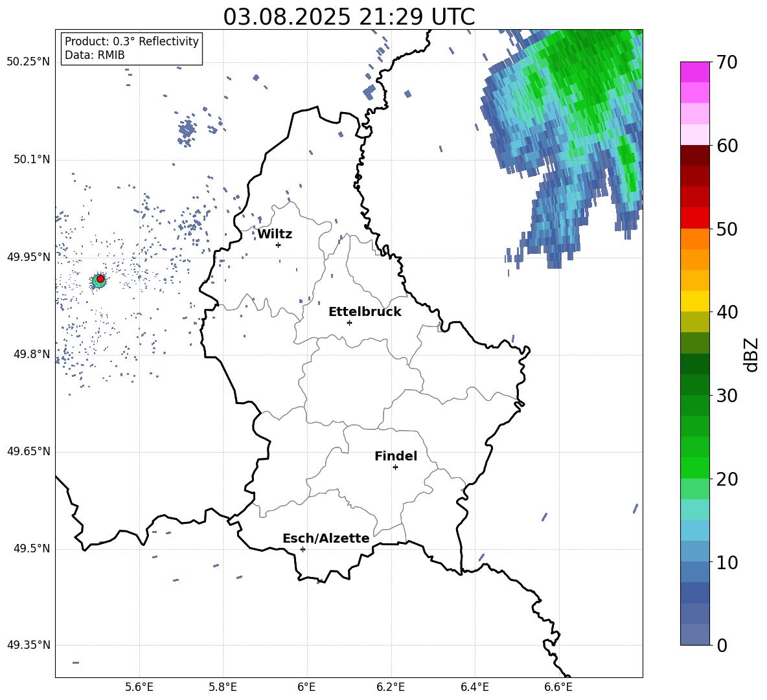Click the '5.8°E' longitude label
Image resolution: width=767 pixels, height=700 pixels.
point(223,687)
